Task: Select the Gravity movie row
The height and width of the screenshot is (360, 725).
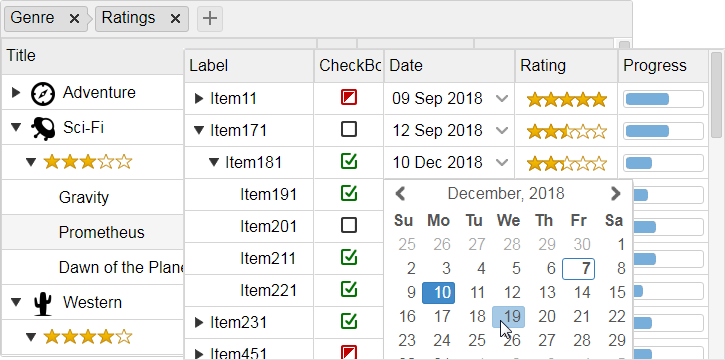Action: click(92, 197)
